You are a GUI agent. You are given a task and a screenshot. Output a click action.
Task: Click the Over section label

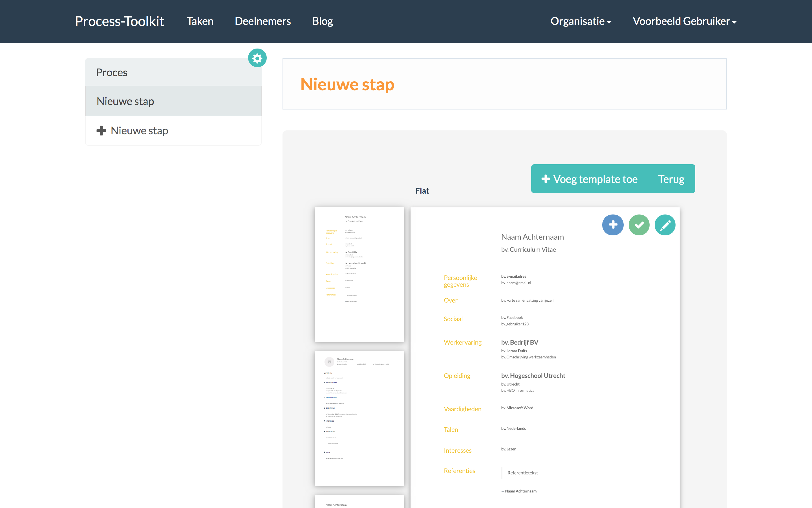pos(451,300)
